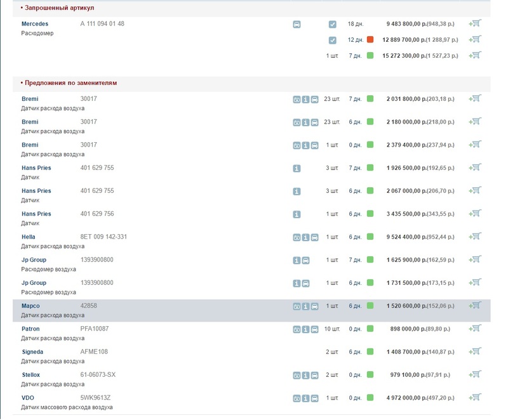Viewport: 508px width, 420px height.
Task: Click photo icon for Mapco 42858
Action: [297, 306]
